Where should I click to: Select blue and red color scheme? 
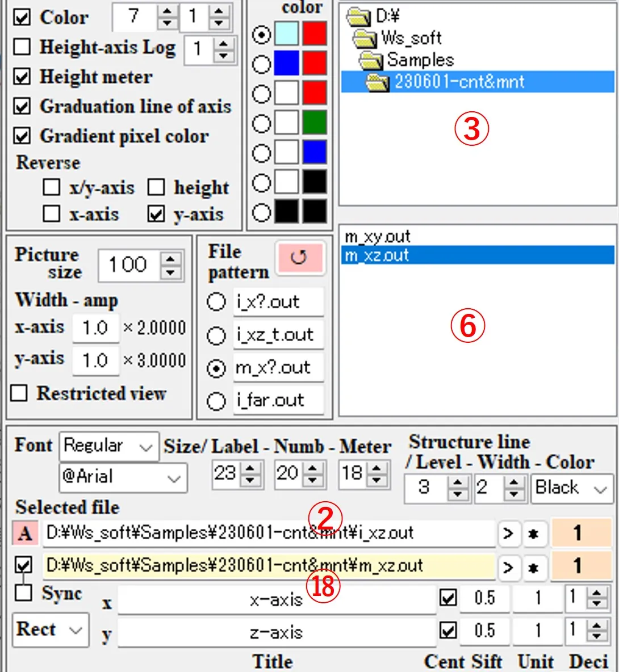(x=261, y=64)
